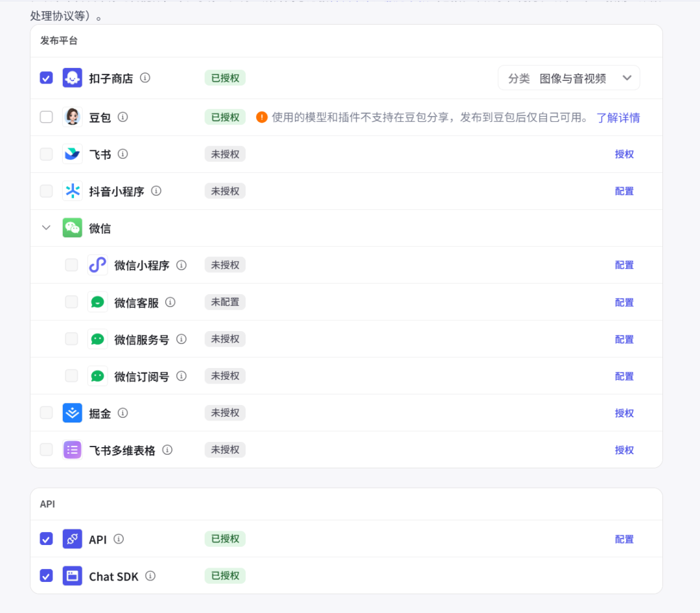Click the 飞书 platform icon

72,154
